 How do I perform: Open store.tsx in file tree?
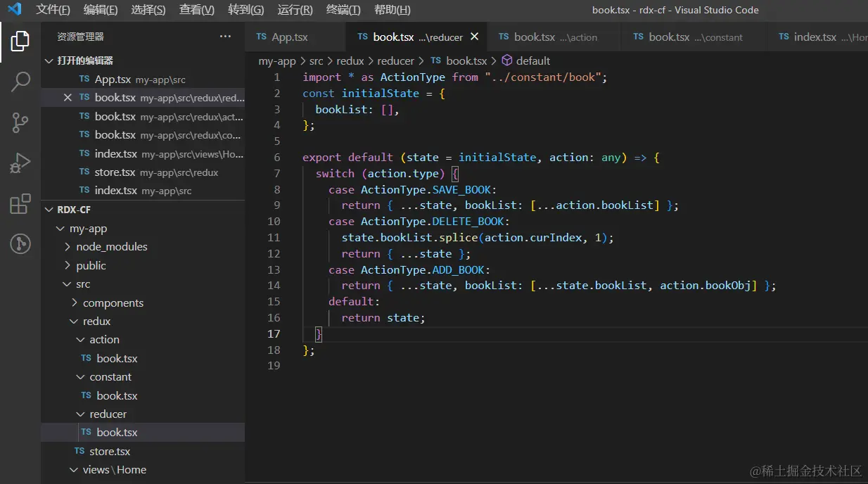tap(143, 452)
